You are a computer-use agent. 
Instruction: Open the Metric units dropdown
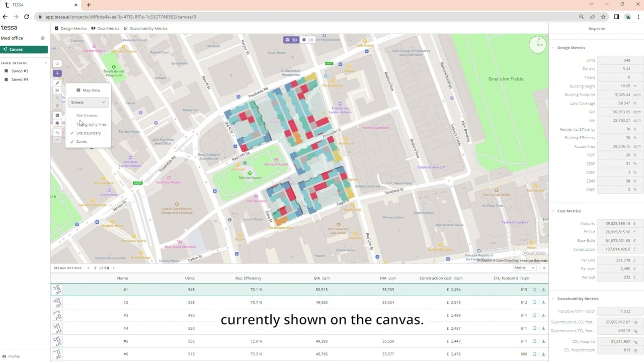pos(524,268)
